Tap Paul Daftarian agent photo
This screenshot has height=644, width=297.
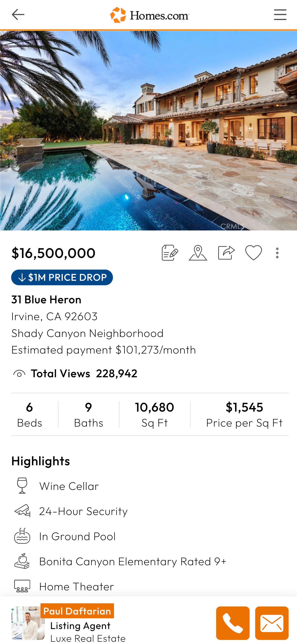pyautogui.click(x=28, y=623)
